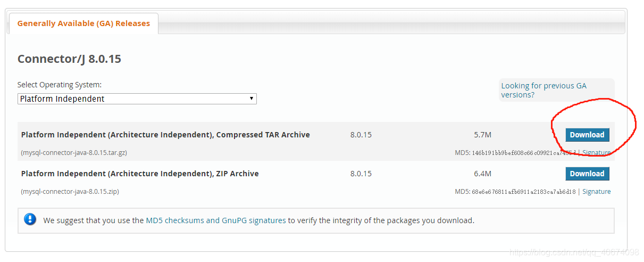Click the blue exclamation info icon

click(x=30, y=219)
